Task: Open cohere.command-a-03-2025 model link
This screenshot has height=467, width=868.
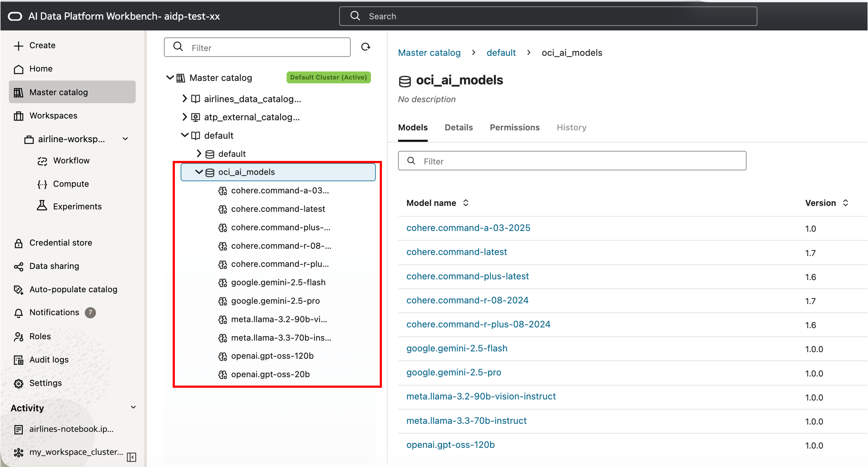Action: point(468,228)
